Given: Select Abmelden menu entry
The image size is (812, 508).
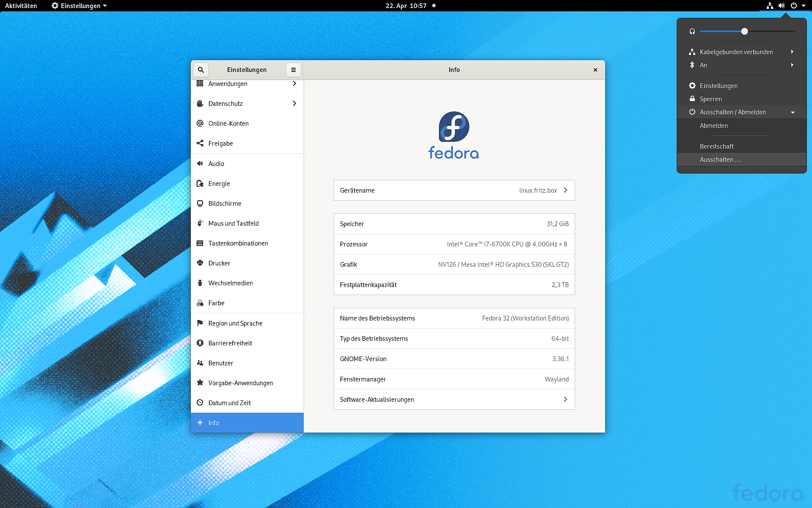Looking at the screenshot, I should click(x=713, y=126).
